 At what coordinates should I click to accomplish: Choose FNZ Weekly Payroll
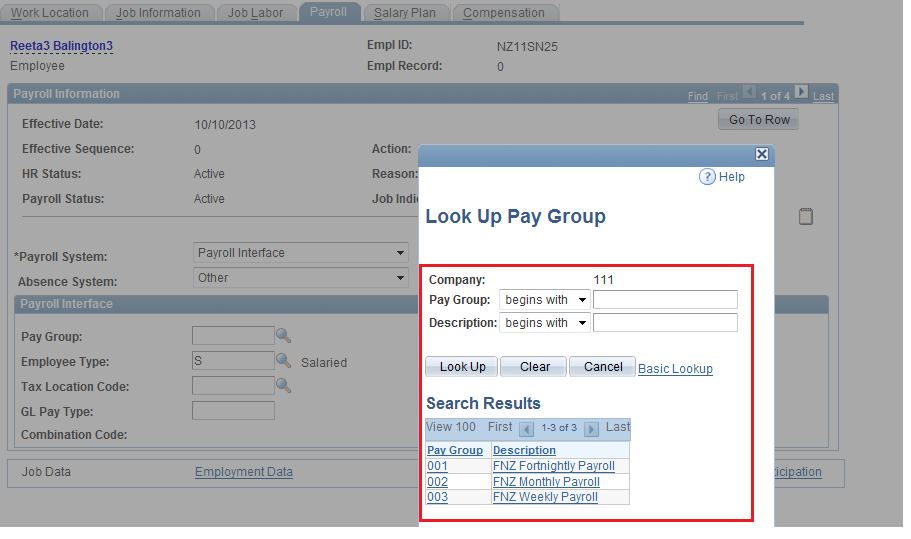[545, 497]
